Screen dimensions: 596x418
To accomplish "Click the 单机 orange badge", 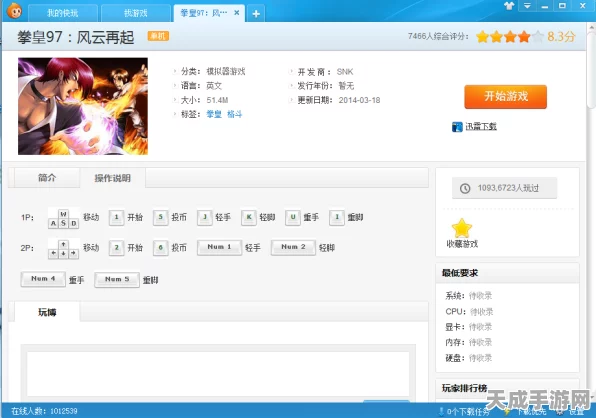I will click(158, 36).
